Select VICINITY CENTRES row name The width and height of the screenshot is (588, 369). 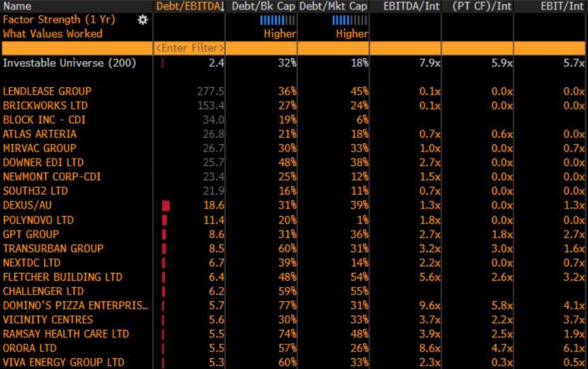48,320
